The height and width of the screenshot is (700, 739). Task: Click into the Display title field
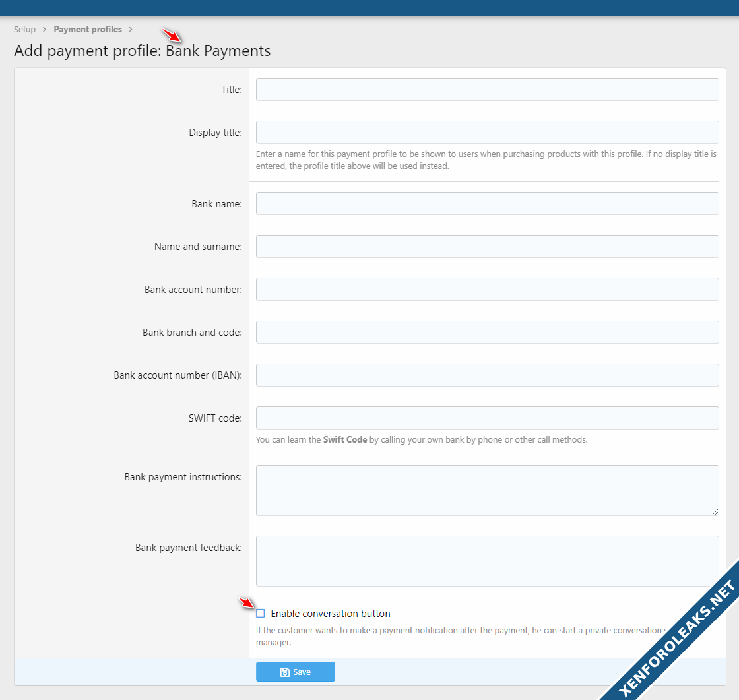click(487, 133)
